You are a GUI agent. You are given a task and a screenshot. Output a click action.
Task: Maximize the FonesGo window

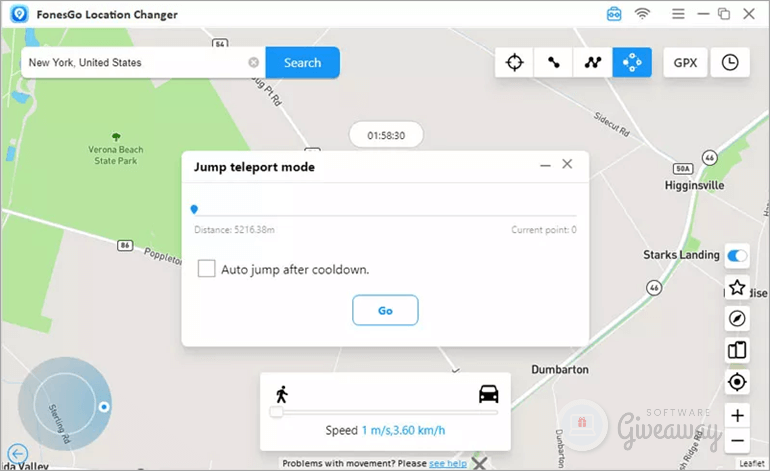coord(724,14)
